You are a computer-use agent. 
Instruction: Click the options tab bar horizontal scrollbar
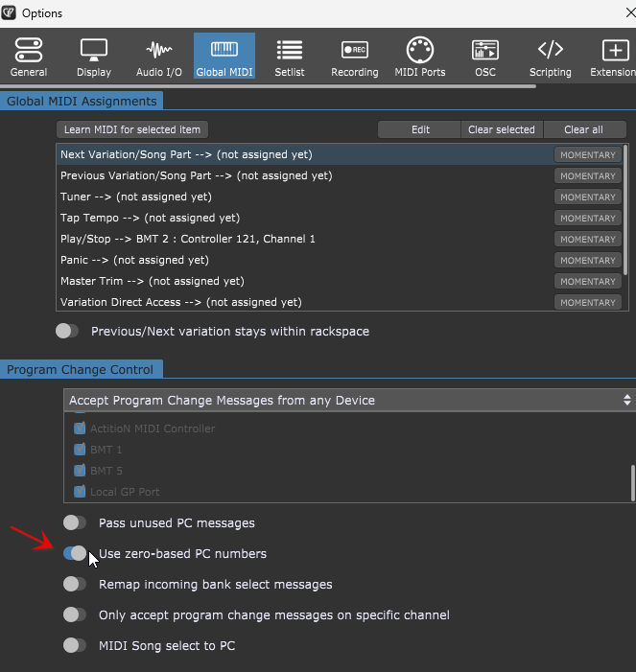click(x=268, y=86)
